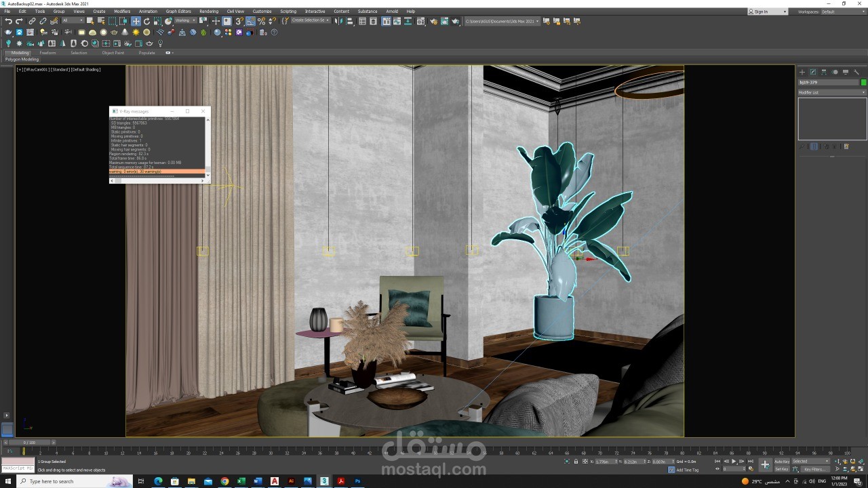Open the Mirror tool
The height and width of the screenshot is (488, 868).
click(x=337, y=21)
